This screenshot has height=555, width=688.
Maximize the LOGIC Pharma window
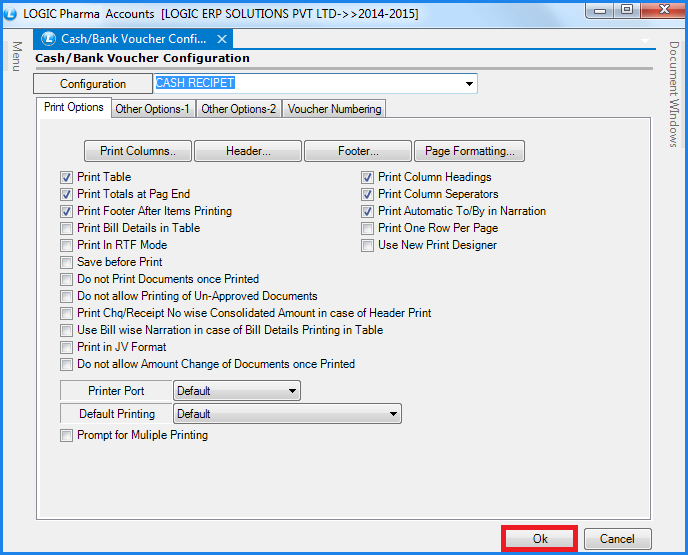pos(627,11)
